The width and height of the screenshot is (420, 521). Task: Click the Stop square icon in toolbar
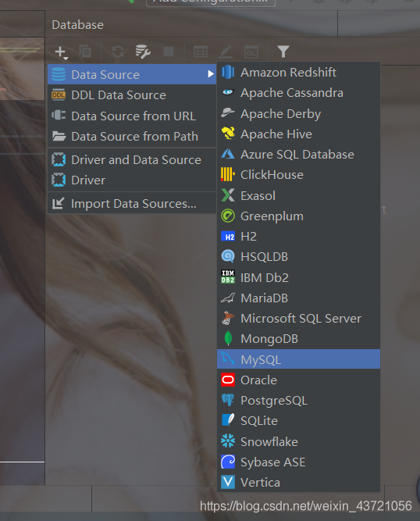[x=169, y=52]
